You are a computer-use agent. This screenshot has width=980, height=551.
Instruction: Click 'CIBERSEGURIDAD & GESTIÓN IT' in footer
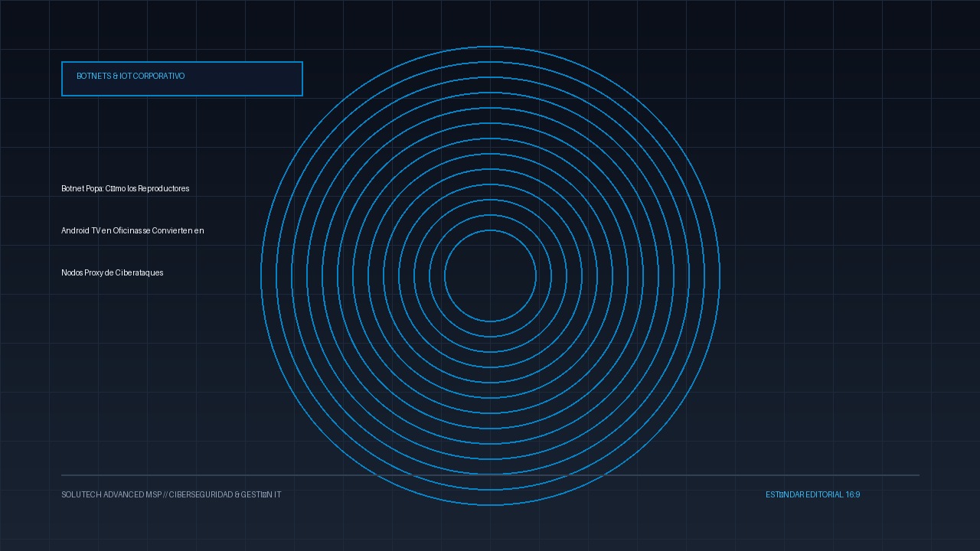pos(225,494)
